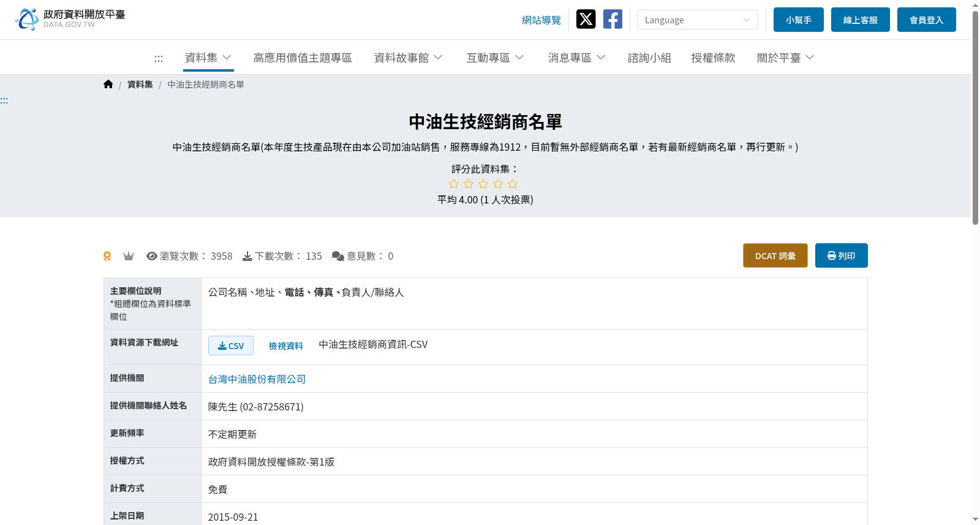Open 授權條款 menu item
Viewport: 980px width, 525px height.
pyautogui.click(x=713, y=58)
